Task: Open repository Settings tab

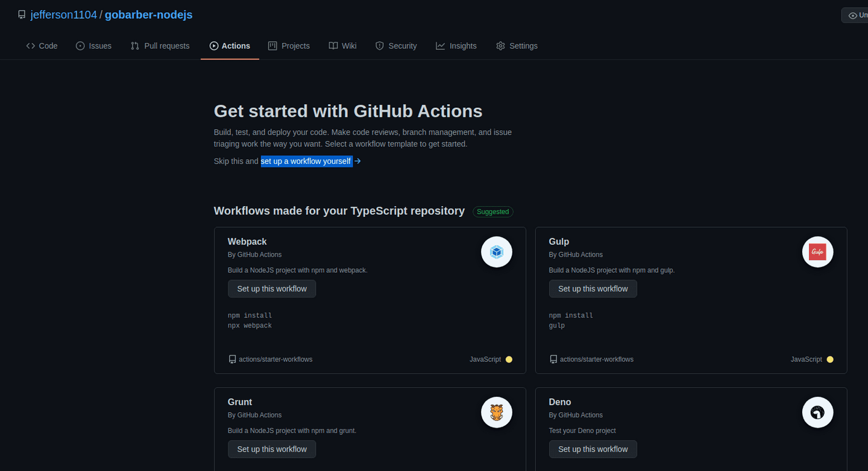Action: click(517, 46)
